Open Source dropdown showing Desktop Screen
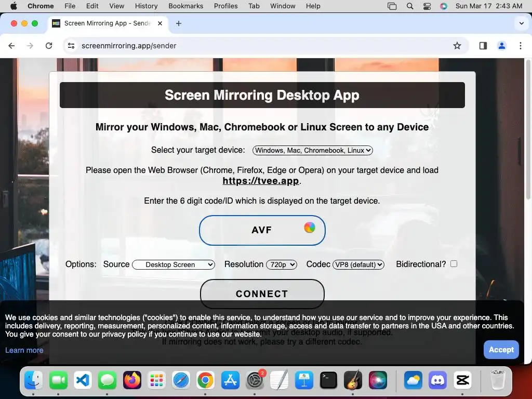532x399 pixels. pyautogui.click(x=174, y=264)
